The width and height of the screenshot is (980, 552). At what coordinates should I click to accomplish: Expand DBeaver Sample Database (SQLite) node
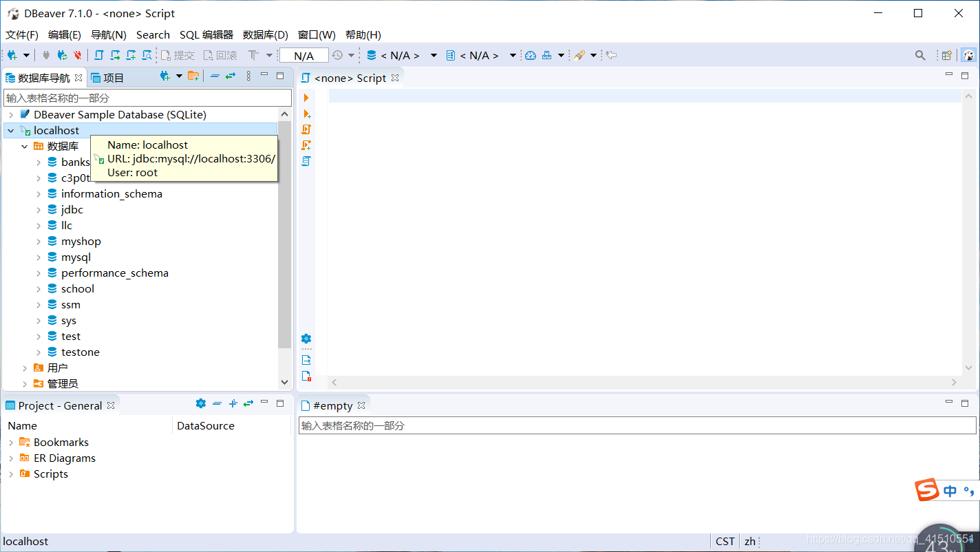11,115
